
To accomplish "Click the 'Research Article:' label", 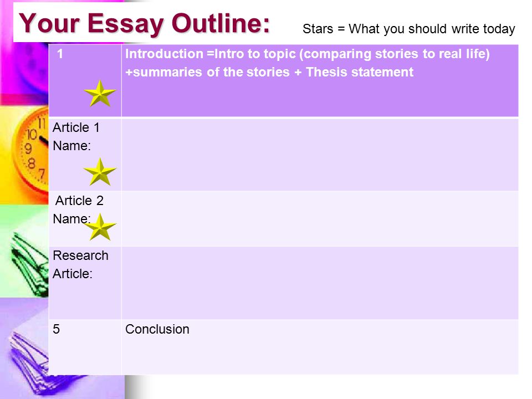I will coord(80,265).
